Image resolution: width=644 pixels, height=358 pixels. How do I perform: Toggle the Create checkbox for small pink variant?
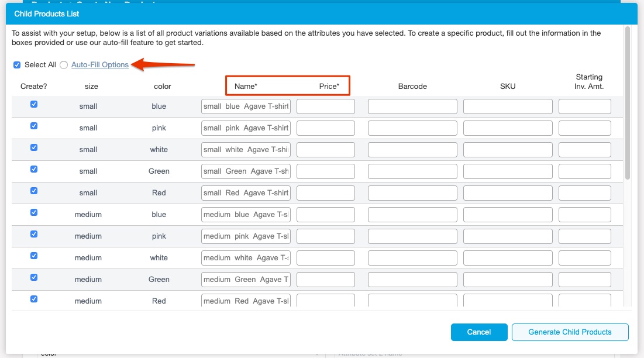click(x=33, y=125)
